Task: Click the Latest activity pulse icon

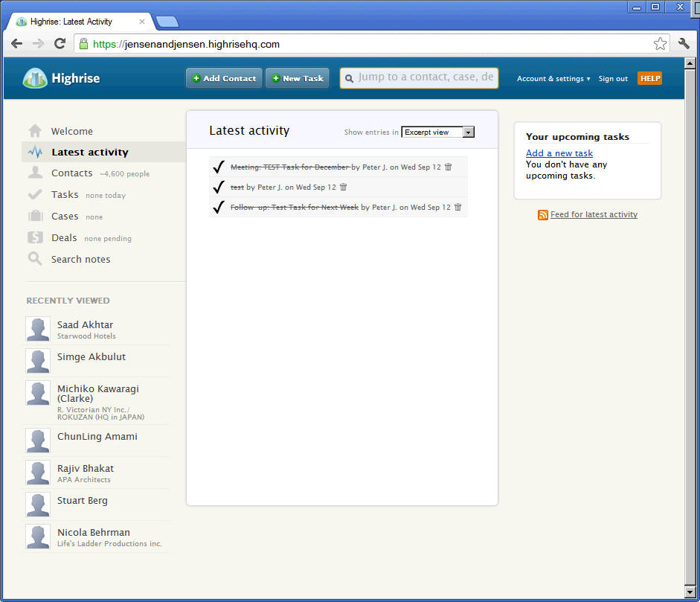Action: point(35,153)
